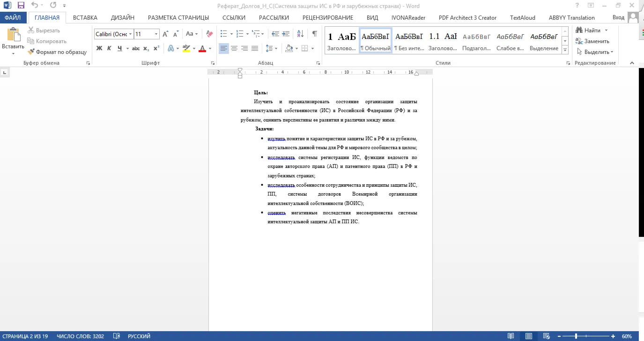The height and width of the screenshot is (341, 644).
Task: Toggle bold Ж formatting
Action: [99, 48]
